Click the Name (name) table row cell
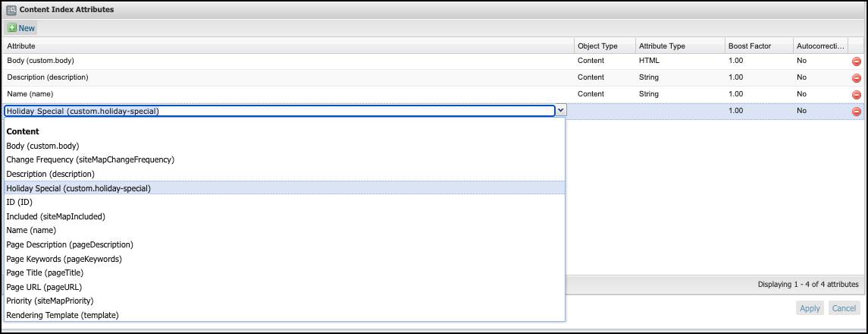 click(x=288, y=94)
